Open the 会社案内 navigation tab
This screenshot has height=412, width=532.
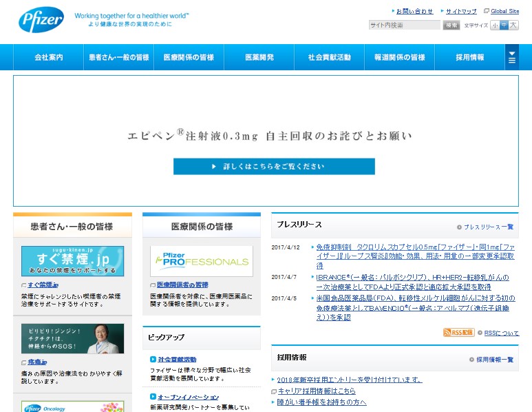point(48,57)
